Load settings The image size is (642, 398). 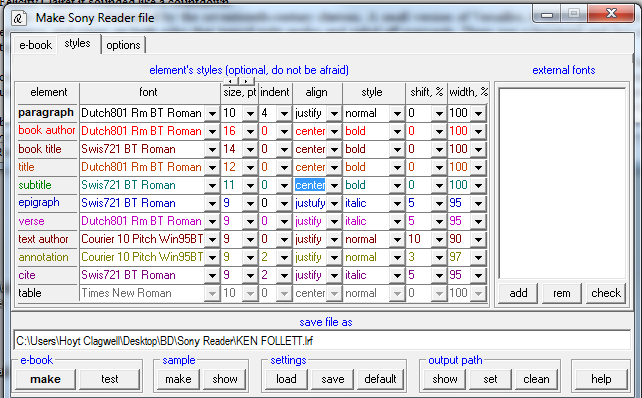[x=286, y=379]
